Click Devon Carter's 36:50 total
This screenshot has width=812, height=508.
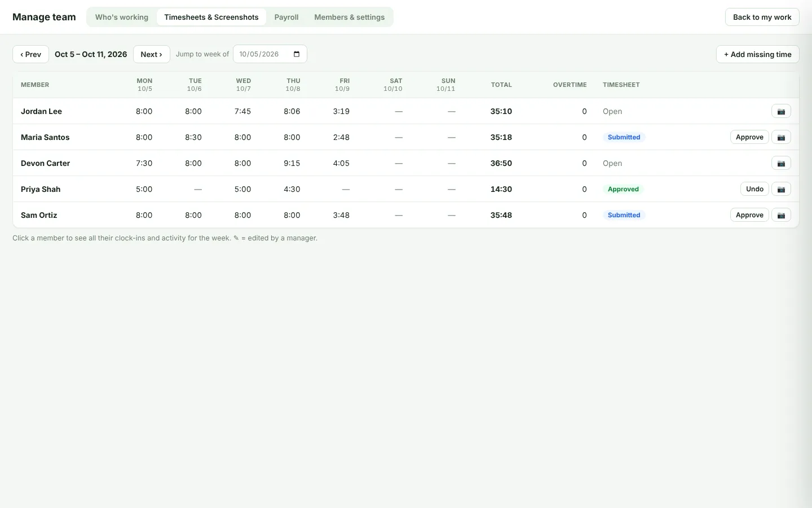(x=501, y=163)
